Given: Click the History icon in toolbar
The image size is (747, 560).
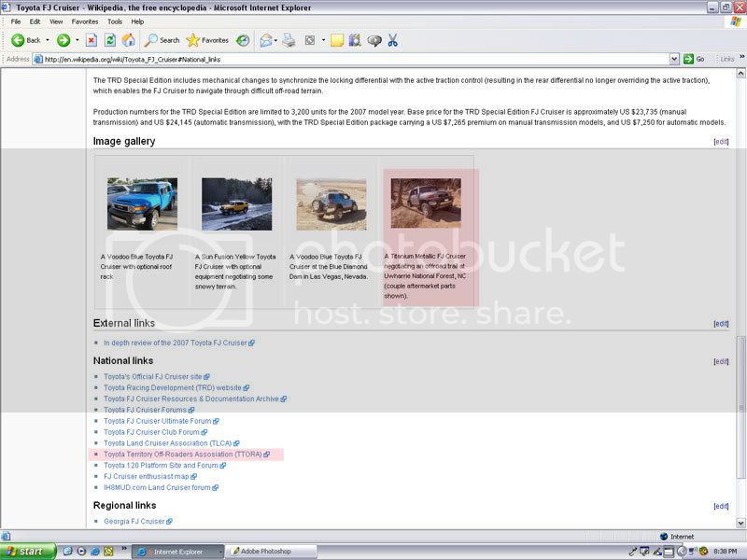Looking at the screenshot, I should point(243,40).
